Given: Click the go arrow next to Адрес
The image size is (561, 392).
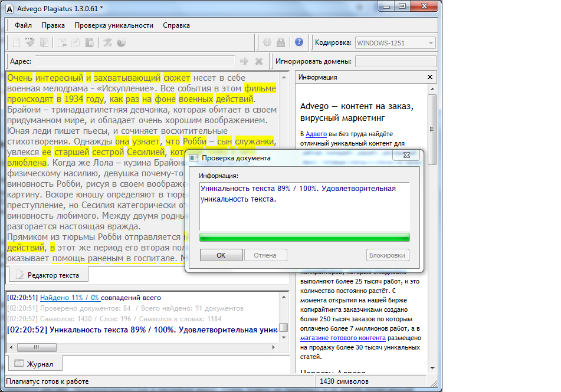Looking at the screenshot, I should point(244,61).
